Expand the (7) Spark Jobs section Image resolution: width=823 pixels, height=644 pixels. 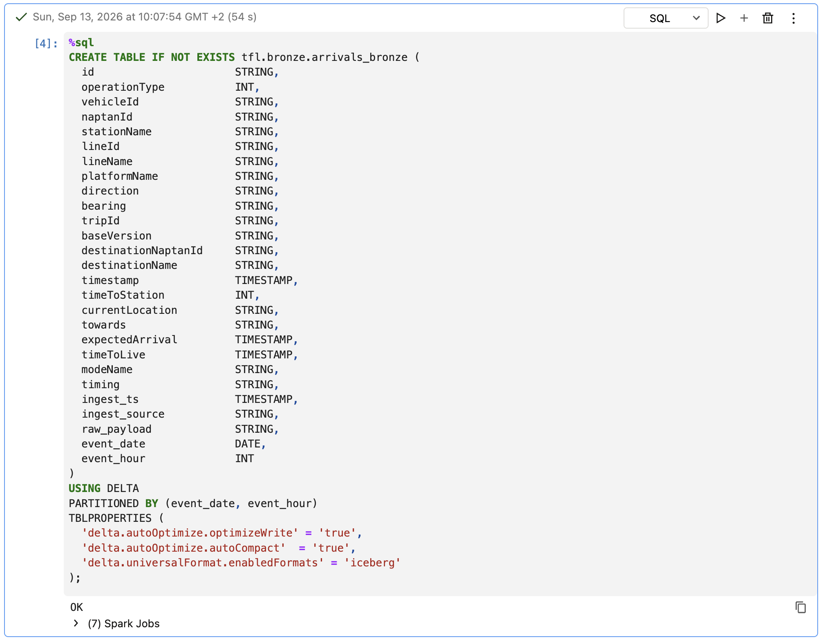point(76,623)
